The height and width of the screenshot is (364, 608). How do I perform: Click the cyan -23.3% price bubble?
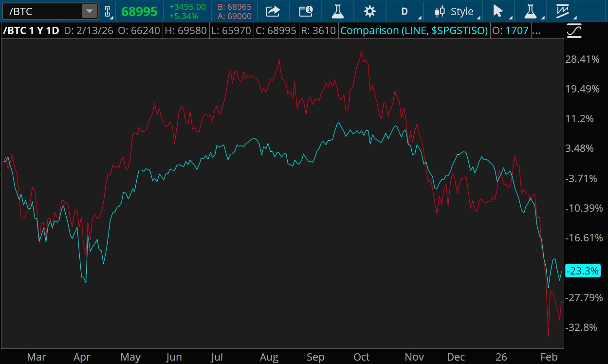pyautogui.click(x=582, y=271)
